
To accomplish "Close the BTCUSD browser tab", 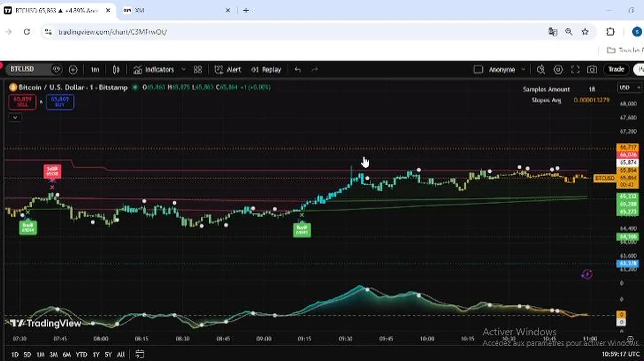I will (x=108, y=10).
